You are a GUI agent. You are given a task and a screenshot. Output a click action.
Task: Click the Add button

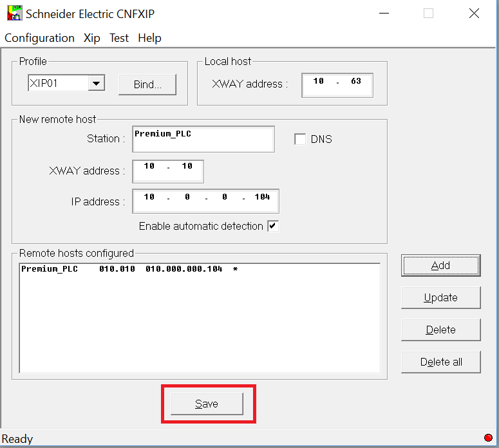pyautogui.click(x=441, y=265)
